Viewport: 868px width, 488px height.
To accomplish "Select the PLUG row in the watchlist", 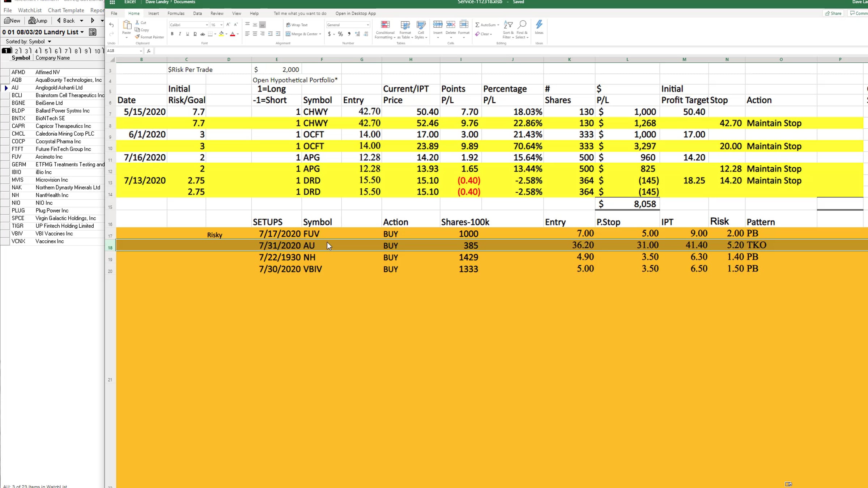I will 53,210.
